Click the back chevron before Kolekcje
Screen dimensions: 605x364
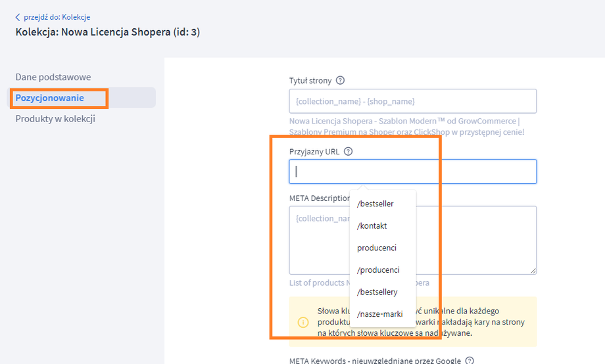pos(18,17)
